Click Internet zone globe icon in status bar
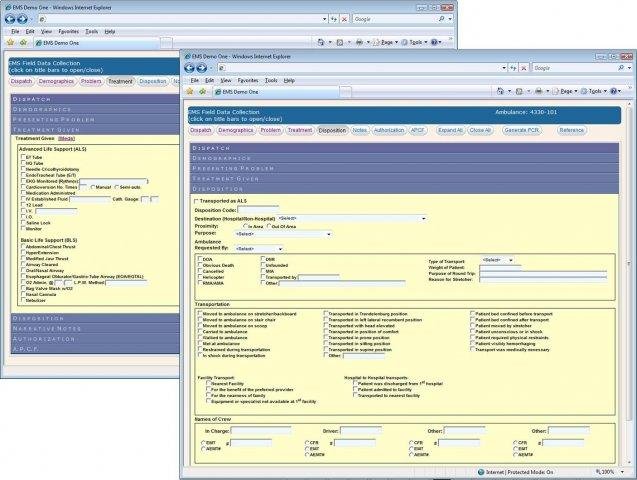Image resolution: width=637 pixels, height=480 pixels. tap(481, 472)
